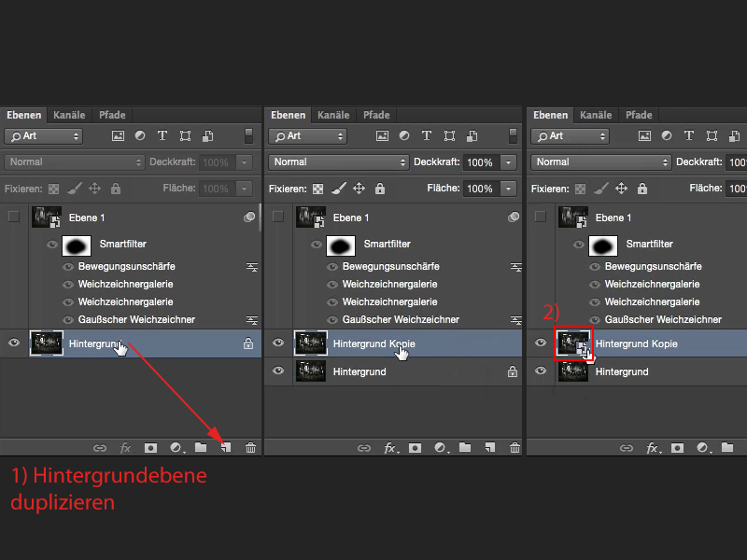Viewport: 747px width, 560px height.
Task: Open Art filter type dropdown in middle panel
Action: click(308, 136)
